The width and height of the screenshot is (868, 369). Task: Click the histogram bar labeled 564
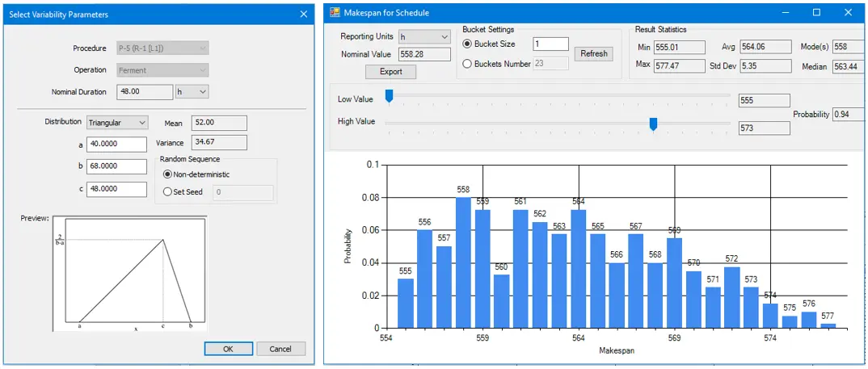tap(579, 269)
